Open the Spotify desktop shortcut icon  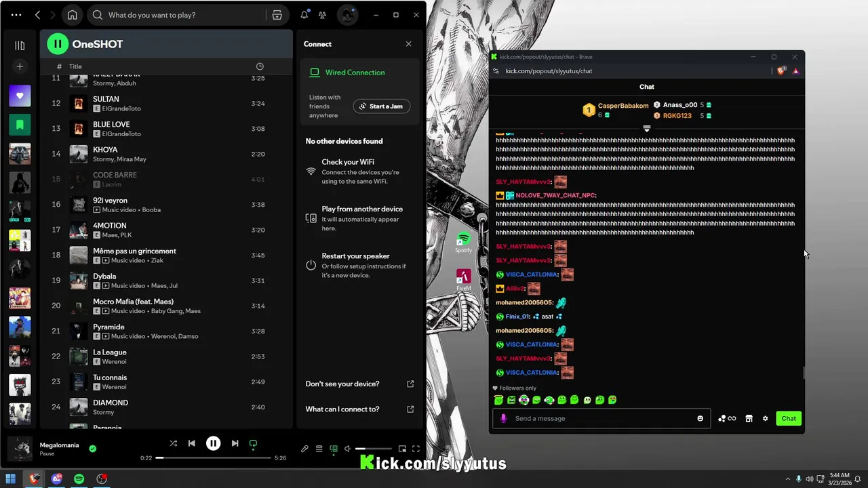(x=463, y=243)
